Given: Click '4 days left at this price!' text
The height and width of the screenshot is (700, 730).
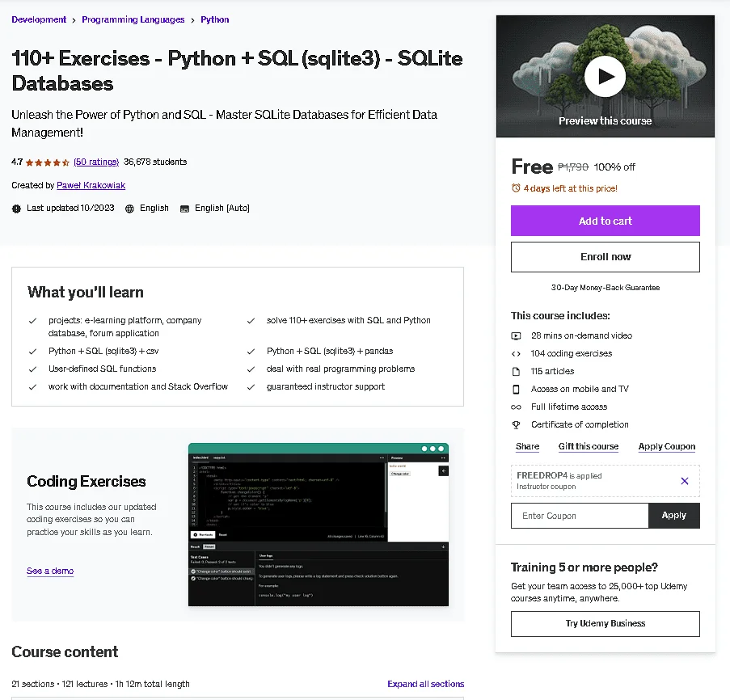Looking at the screenshot, I should (570, 188).
